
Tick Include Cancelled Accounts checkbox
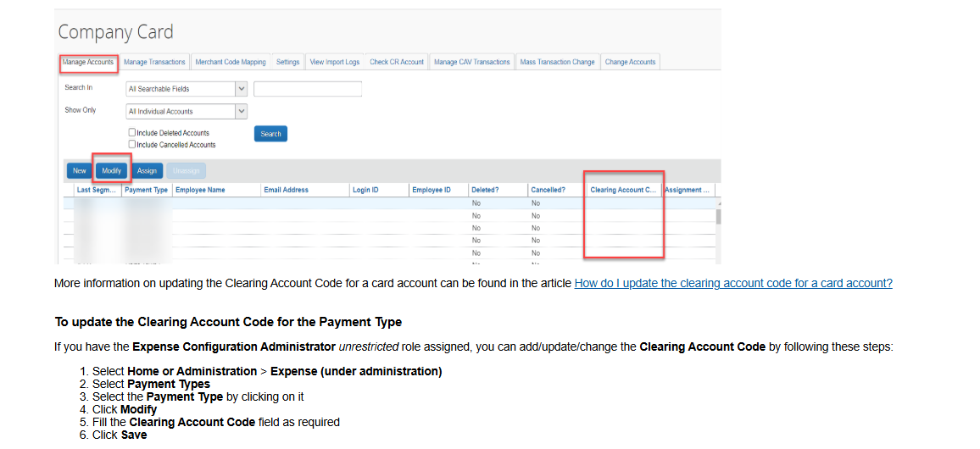pos(132,145)
